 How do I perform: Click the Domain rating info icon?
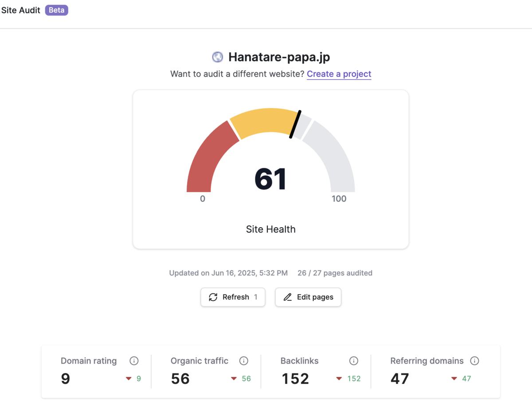click(x=134, y=361)
